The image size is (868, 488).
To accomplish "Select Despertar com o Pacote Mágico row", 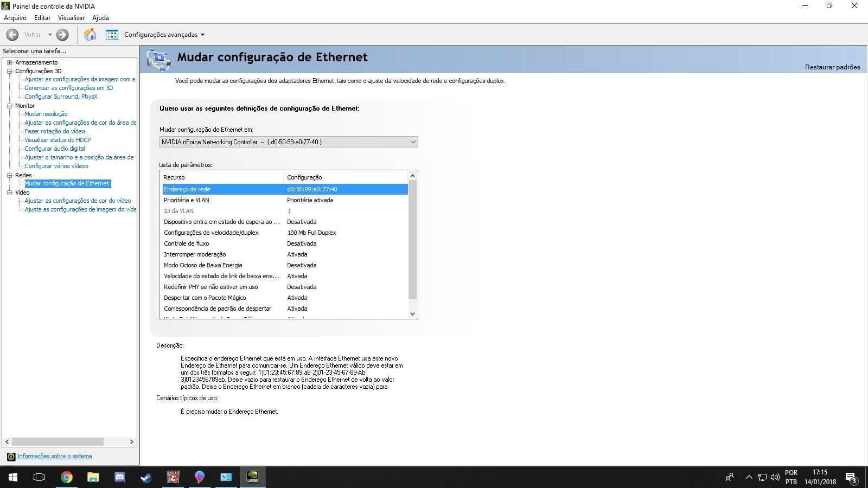I will 285,298.
